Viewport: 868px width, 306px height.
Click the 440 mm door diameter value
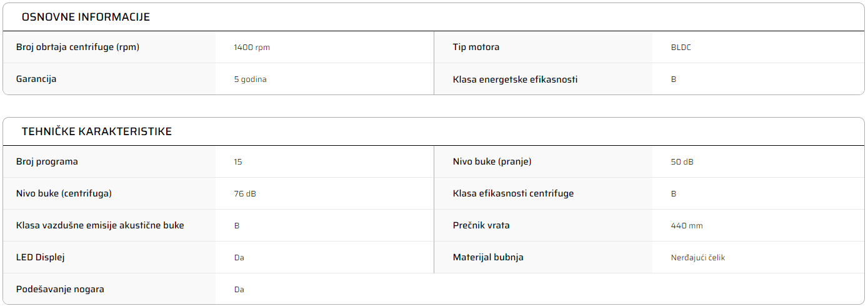687,226
